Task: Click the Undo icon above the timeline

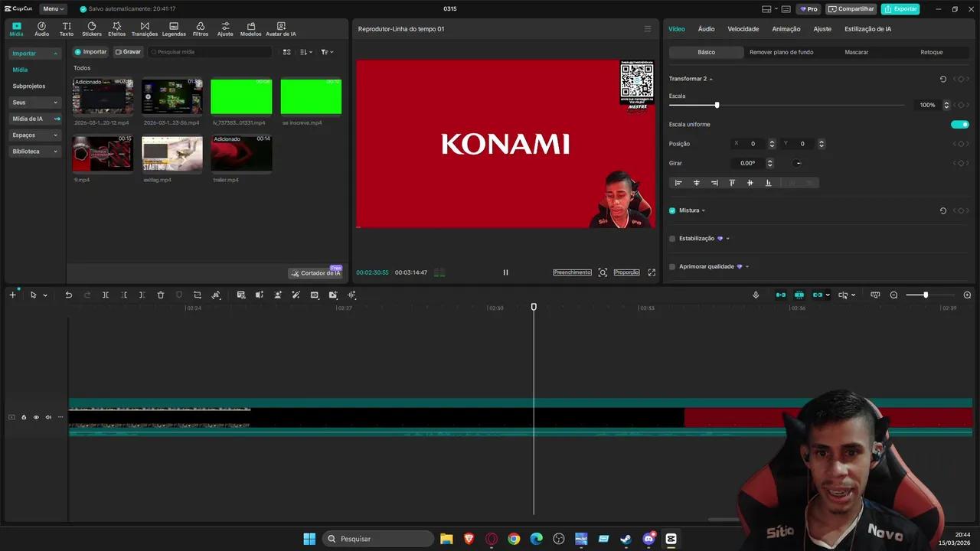Action: [68, 295]
